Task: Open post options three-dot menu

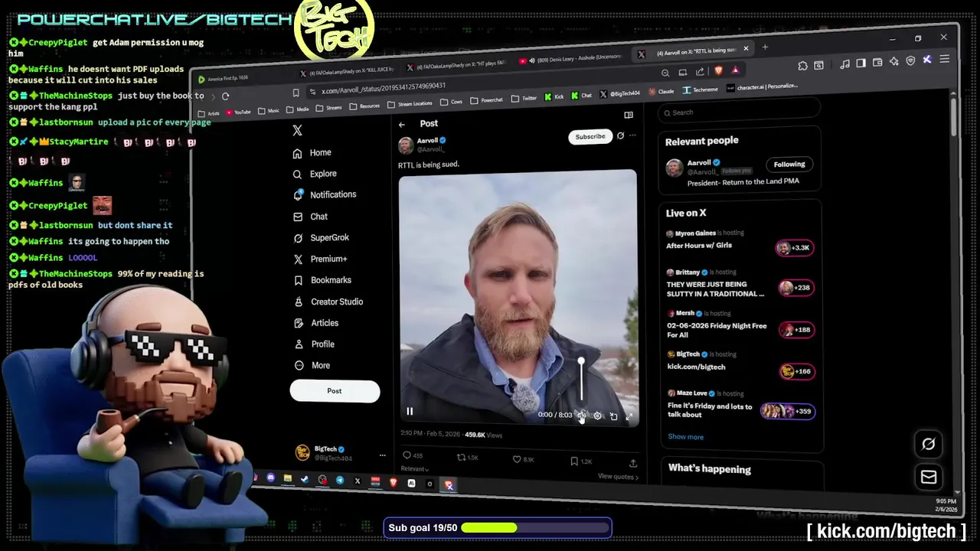Action: [x=632, y=135]
